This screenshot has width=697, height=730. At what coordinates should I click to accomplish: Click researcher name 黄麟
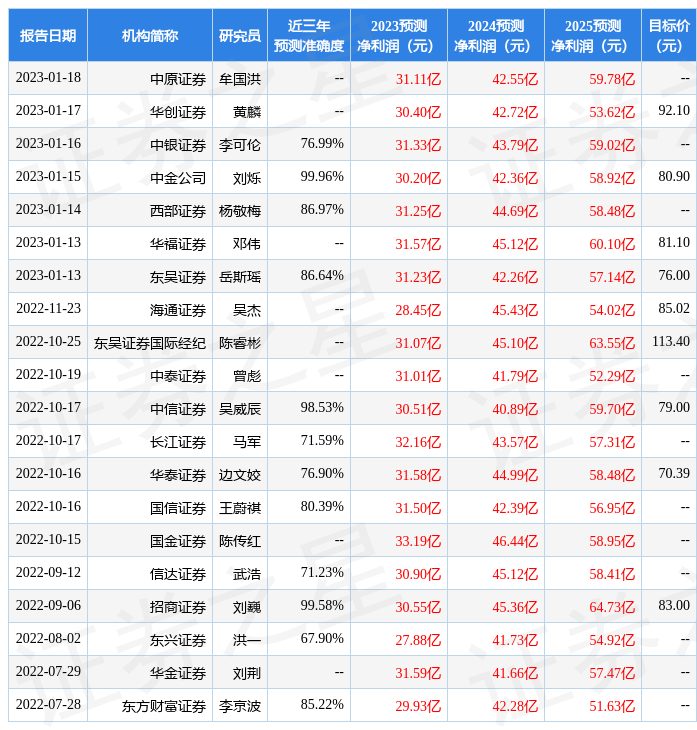tap(247, 112)
